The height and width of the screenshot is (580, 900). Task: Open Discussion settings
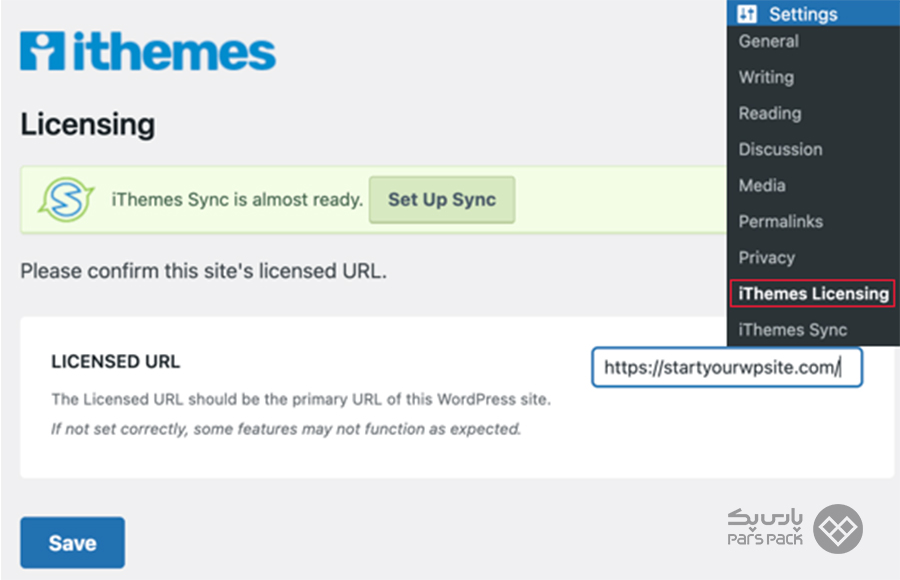(780, 149)
